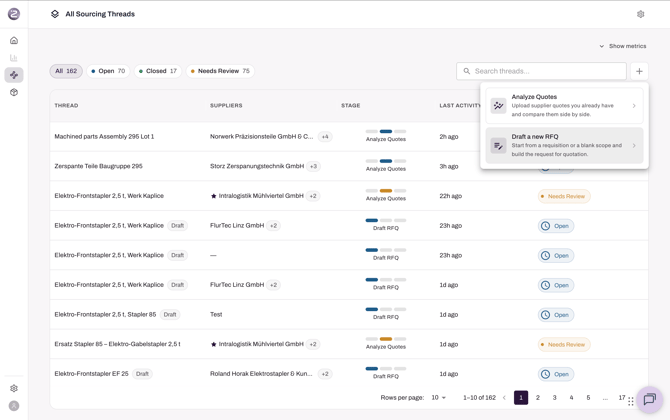Screen dimensions: 670x420
Task: Select the Open 70 filter tab
Action: 108,71
